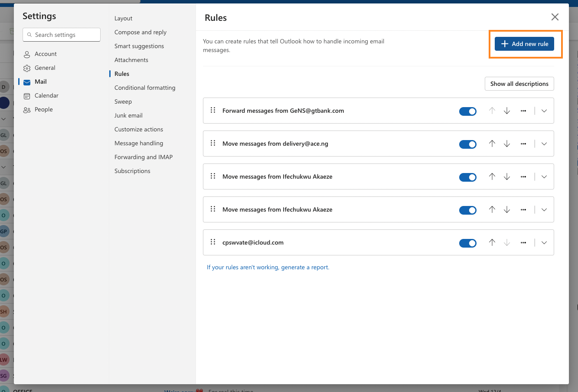This screenshot has width=578, height=392.
Task: Open more options for cpswvate@icloud.com rule
Action: [x=523, y=242]
